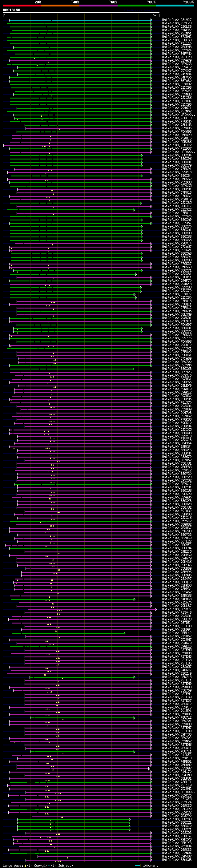Click the UniRef100_Q5SFH8 label
Screen dimensions: 197x868
(177, 47)
